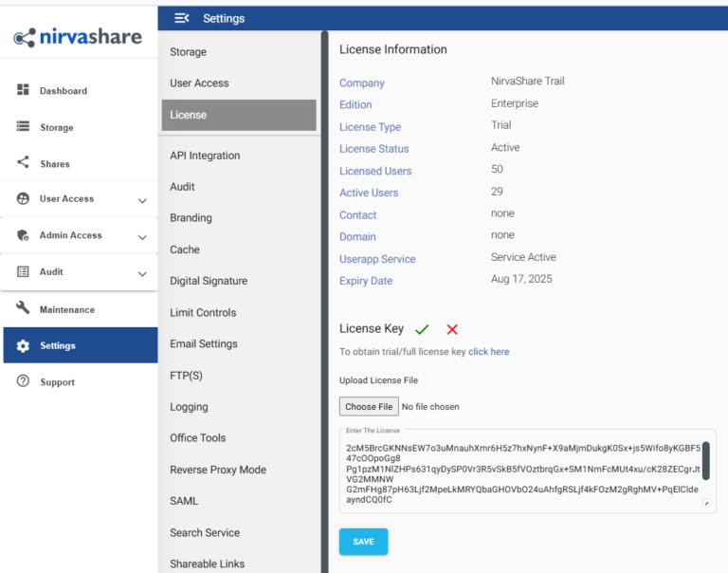The width and height of the screenshot is (728, 573).
Task: Click the Shares share icon
Action: [x=23, y=162]
